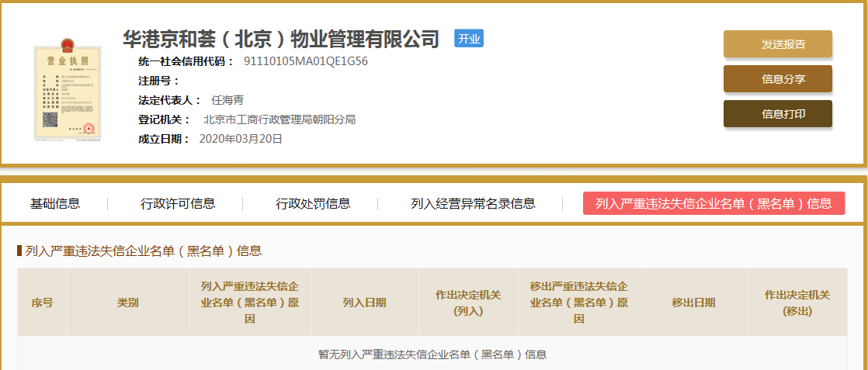Screen dimensions: 868x370
Task: Click the 移出日期 column header
Action: [x=693, y=303]
